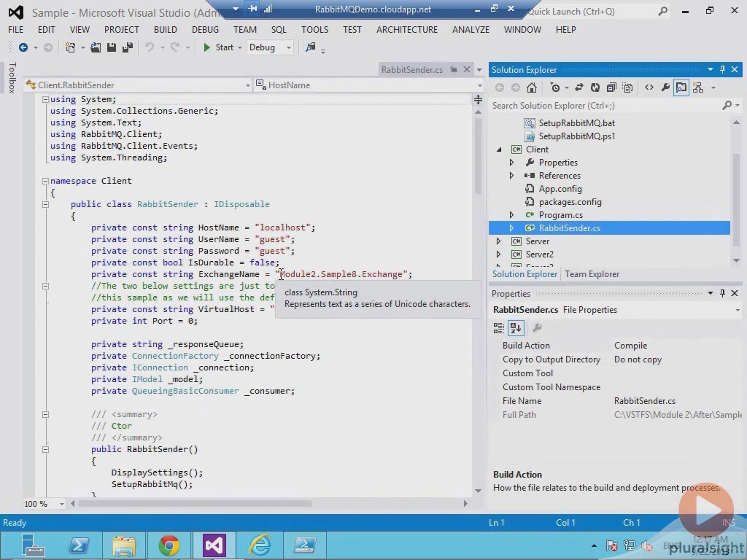The image size is (747, 560).
Task: Collapse the Client project node
Action: coord(499,149)
